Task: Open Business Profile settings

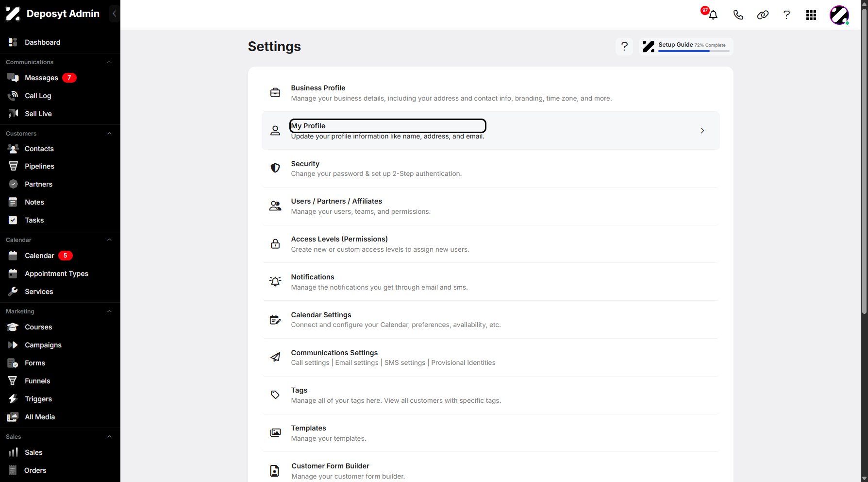Action: (x=491, y=93)
